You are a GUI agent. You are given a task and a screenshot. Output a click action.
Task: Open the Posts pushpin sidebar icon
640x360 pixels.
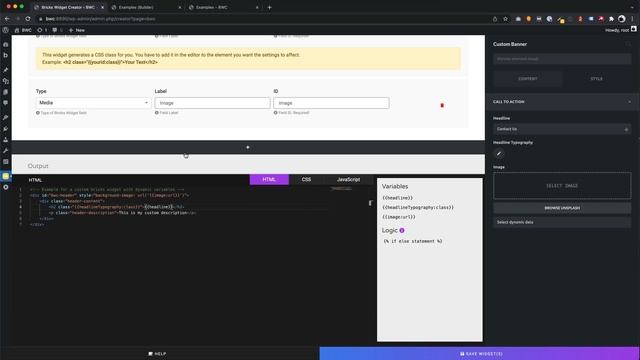tap(6, 70)
